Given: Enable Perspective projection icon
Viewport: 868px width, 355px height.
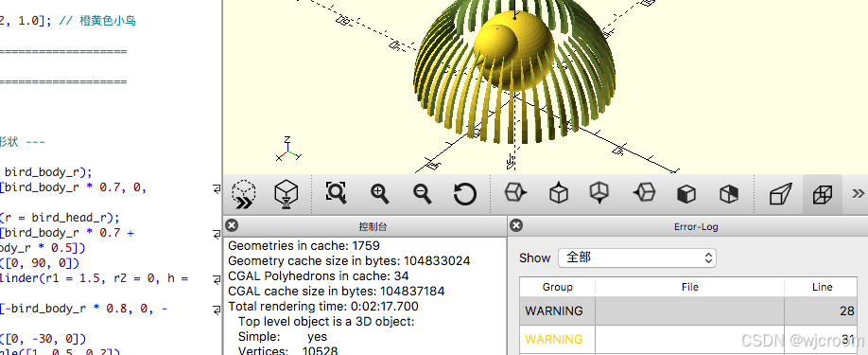Looking at the screenshot, I should (780, 194).
